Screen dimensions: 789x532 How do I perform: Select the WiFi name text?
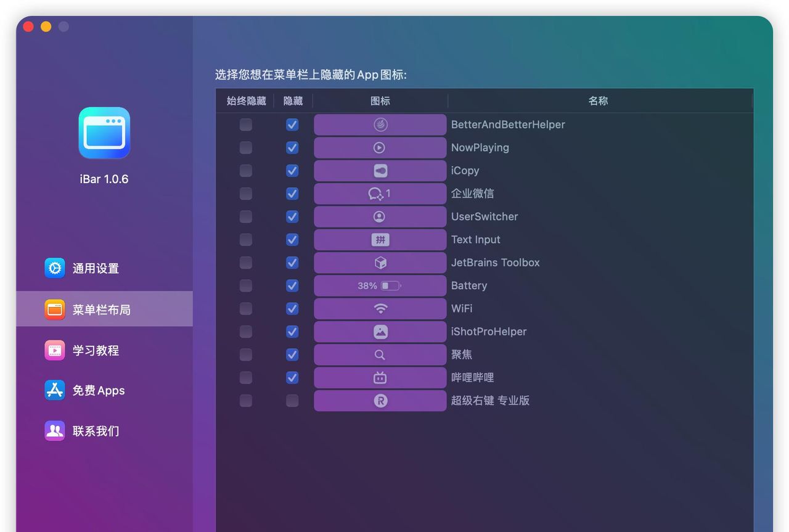(x=462, y=309)
